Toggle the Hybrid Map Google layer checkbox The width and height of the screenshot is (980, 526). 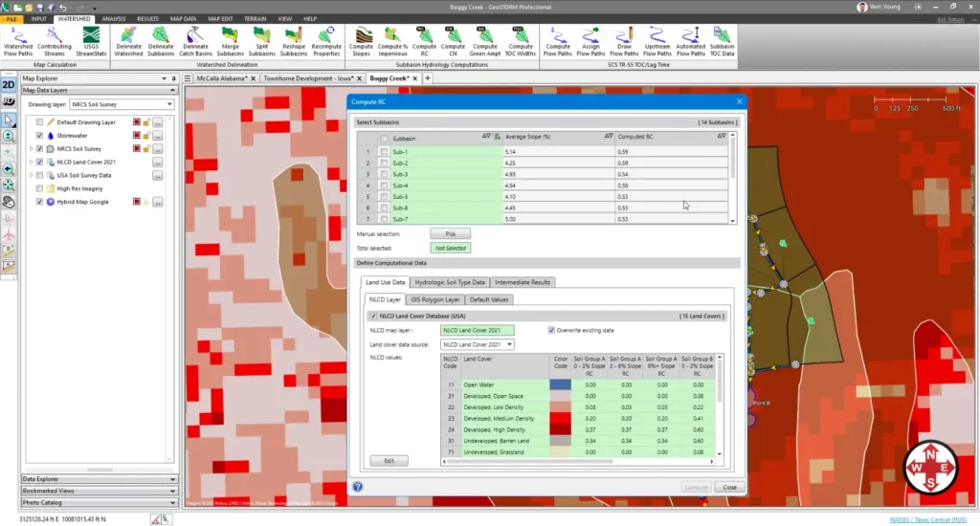39,202
